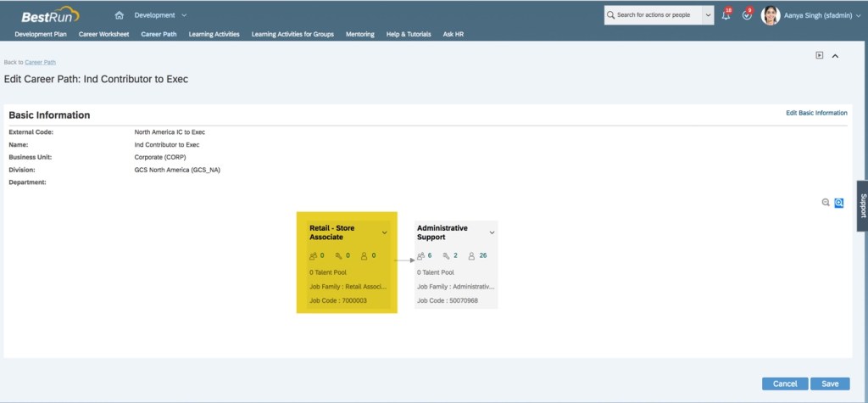Click Aanya Singh's profile avatar
This screenshot has height=403, width=868.
click(x=771, y=15)
